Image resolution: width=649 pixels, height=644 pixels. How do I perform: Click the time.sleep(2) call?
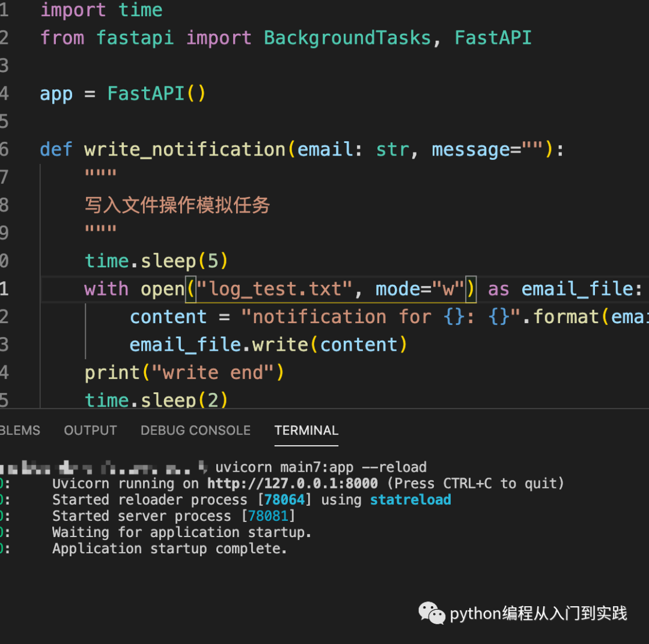156,400
